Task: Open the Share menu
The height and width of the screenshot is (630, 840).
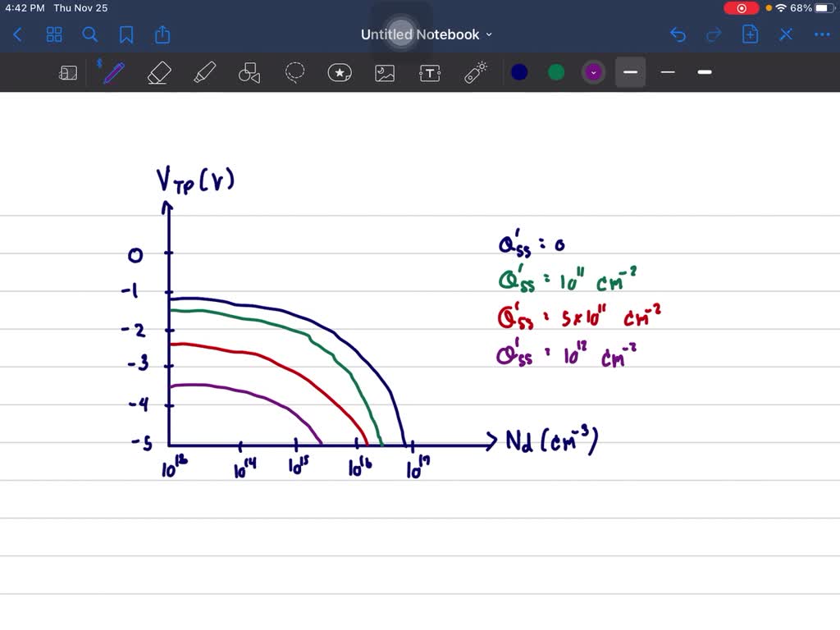Action: [162, 34]
